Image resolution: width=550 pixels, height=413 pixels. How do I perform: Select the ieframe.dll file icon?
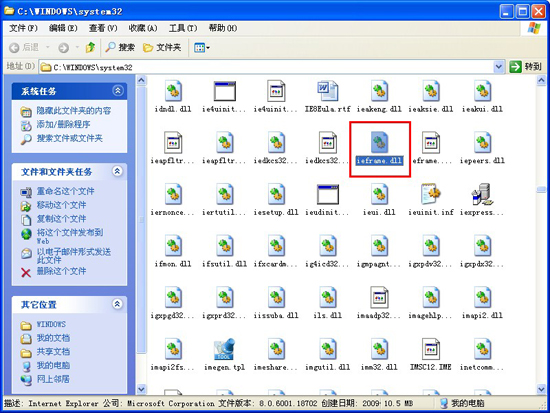click(380, 142)
